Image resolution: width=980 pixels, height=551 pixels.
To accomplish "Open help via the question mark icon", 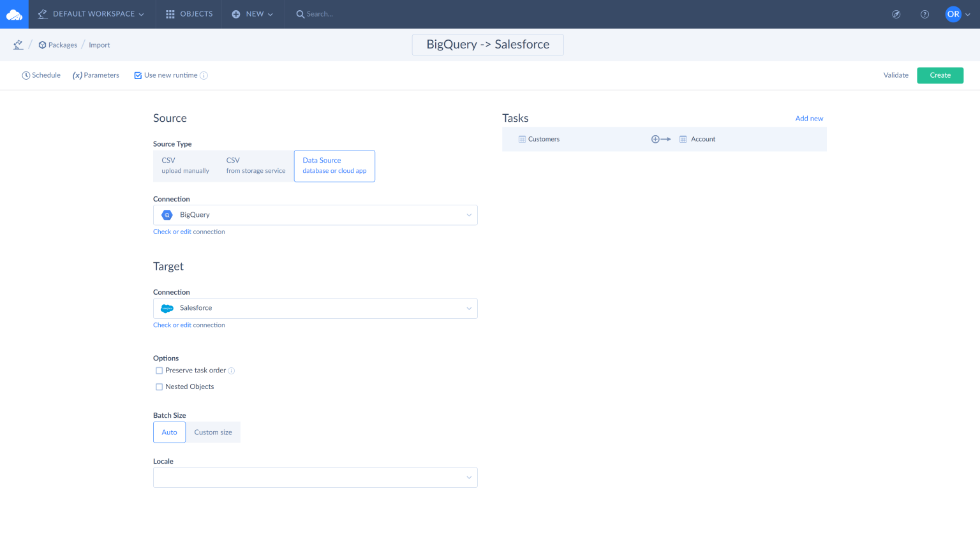I will click(x=924, y=13).
